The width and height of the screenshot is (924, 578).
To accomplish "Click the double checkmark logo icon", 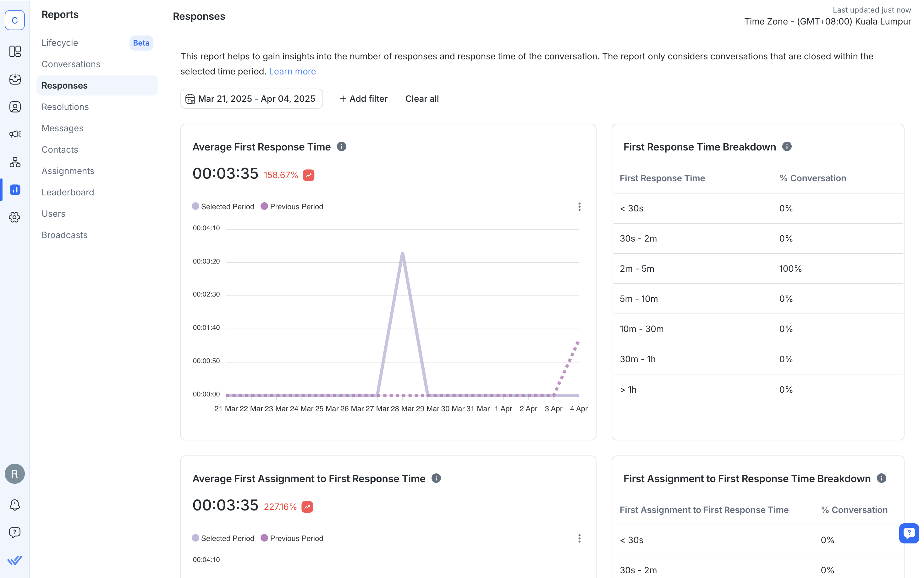I will (14, 560).
